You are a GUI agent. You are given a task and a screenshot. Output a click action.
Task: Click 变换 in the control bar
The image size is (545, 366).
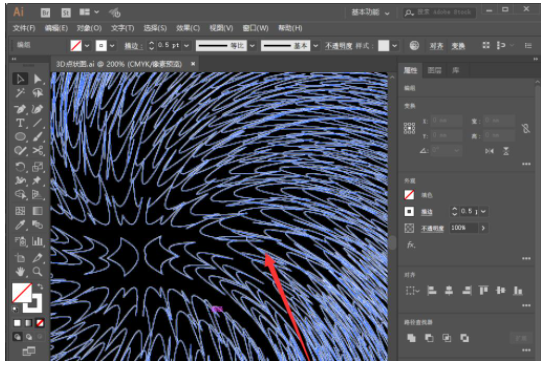pos(458,46)
